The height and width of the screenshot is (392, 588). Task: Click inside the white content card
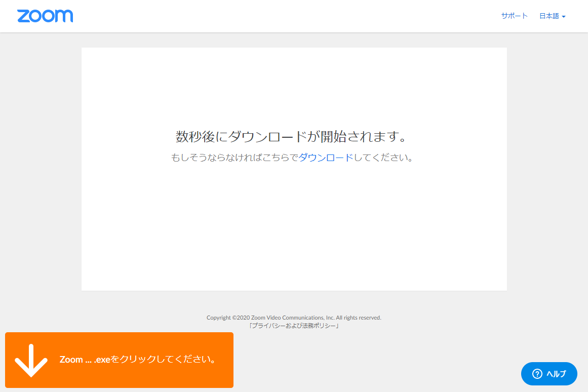[x=294, y=228]
